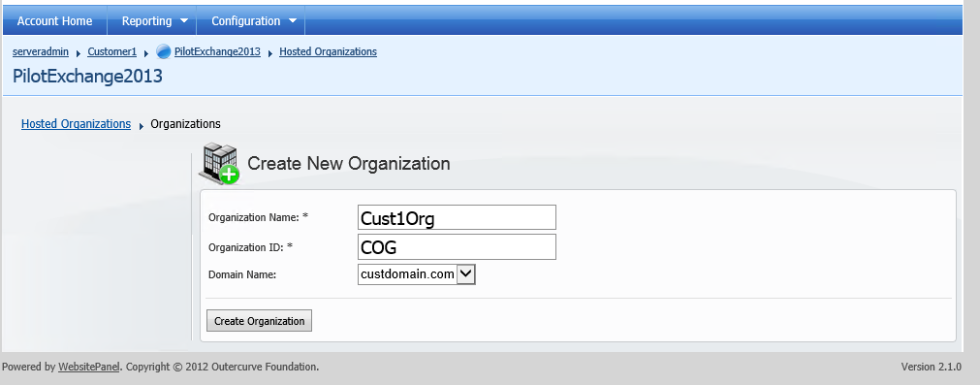Open the Configuration menu
Viewport: 980px width, 385px height.
[x=245, y=20]
